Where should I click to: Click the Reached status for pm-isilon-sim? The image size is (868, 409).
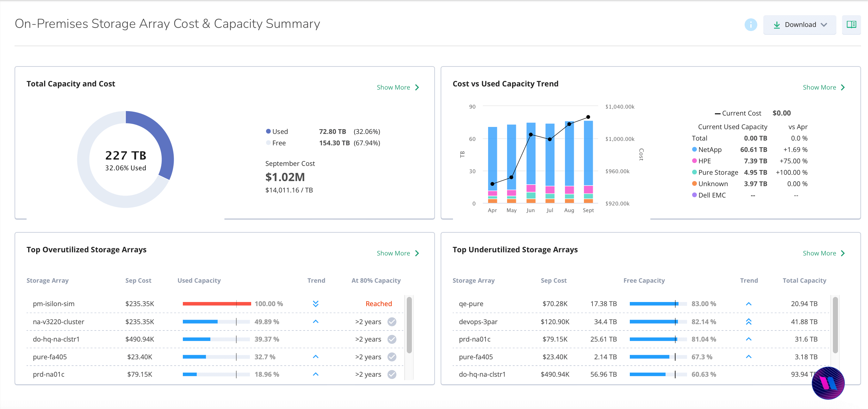click(378, 304)
